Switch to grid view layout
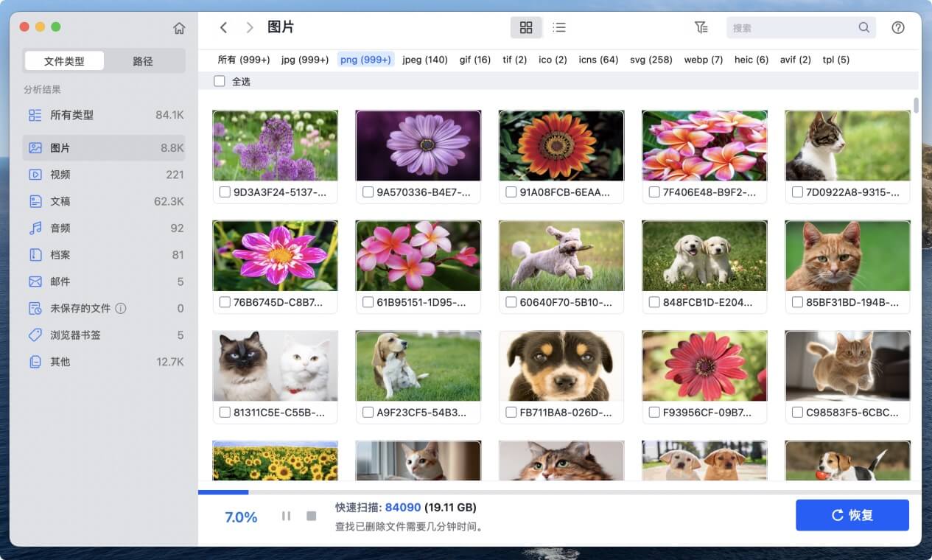Image resolution: width=932 pixels, height=560 pixels. [526, 27]
